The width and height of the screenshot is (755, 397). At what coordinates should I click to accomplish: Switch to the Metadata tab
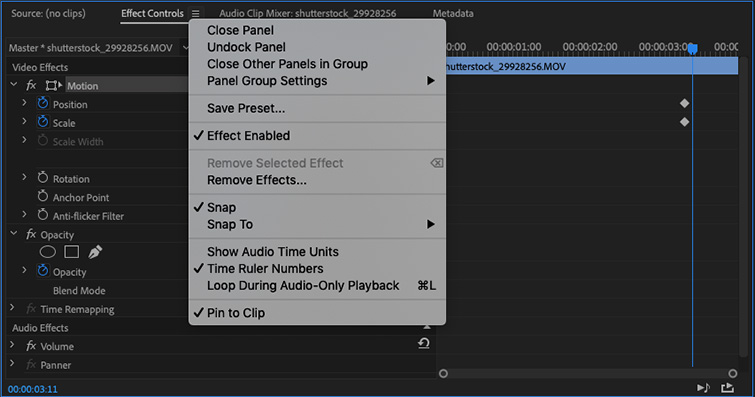[453, 13]
